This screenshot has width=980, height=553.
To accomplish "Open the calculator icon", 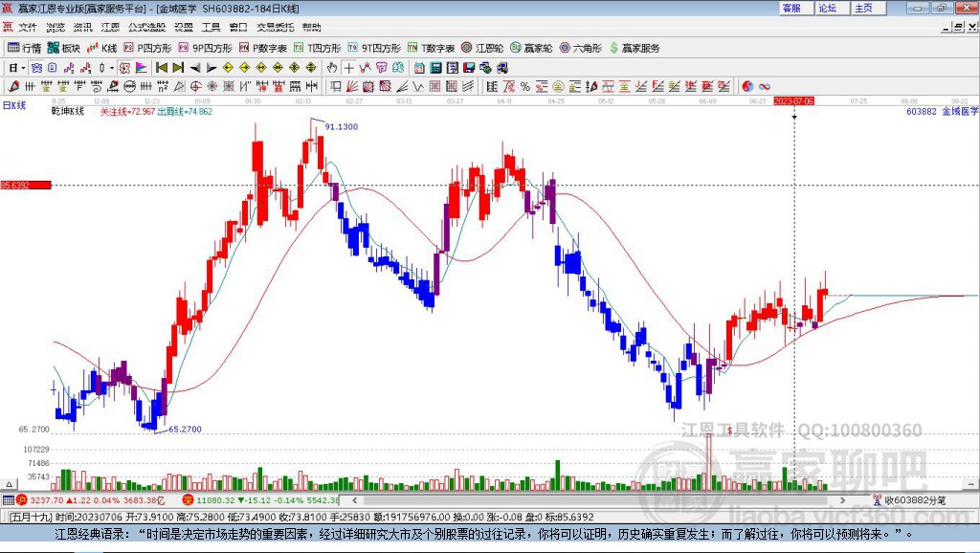I will coord(435,68).
